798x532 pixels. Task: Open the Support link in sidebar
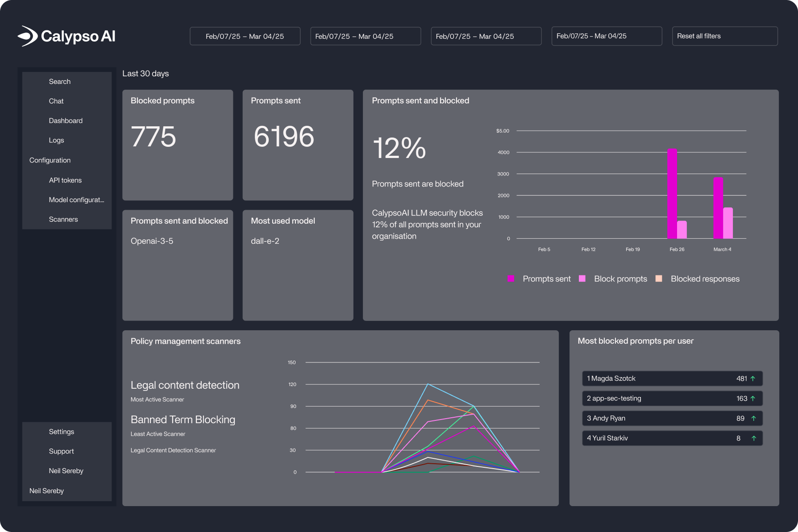click(61, 451)
